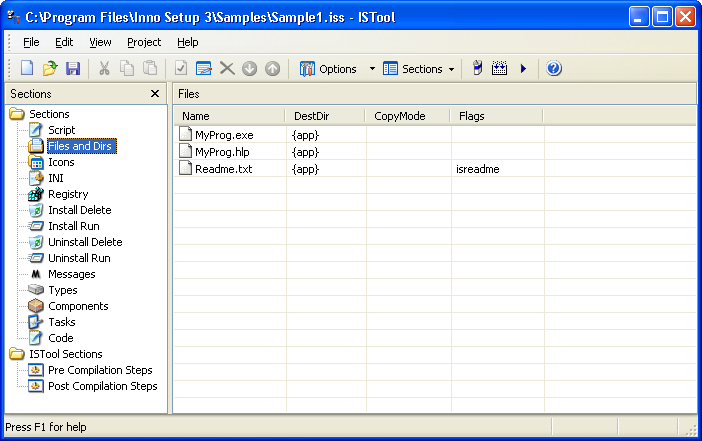The height and width of the screenshot is (441, 702).
Task: Close the Sections side panel
Action: point(155,94)
